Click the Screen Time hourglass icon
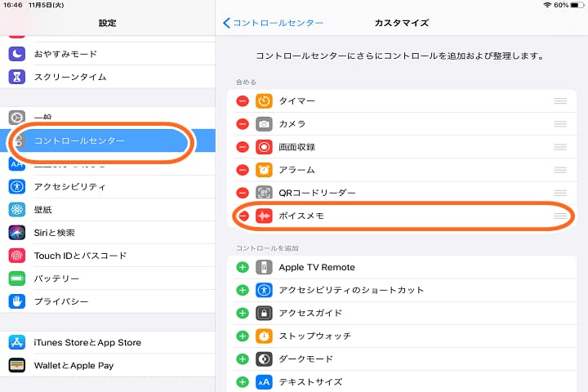Viewport: 588px width, 392px height. pos(17,77)
